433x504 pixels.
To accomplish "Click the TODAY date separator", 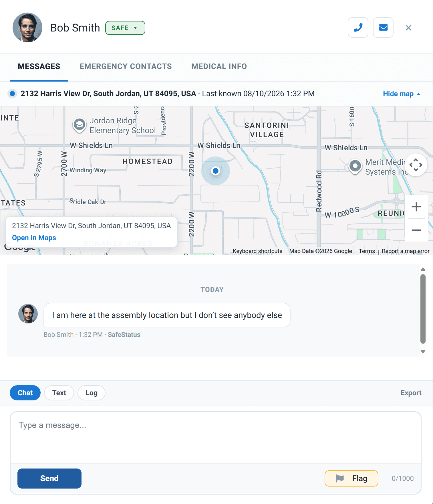I will [212, 290].
